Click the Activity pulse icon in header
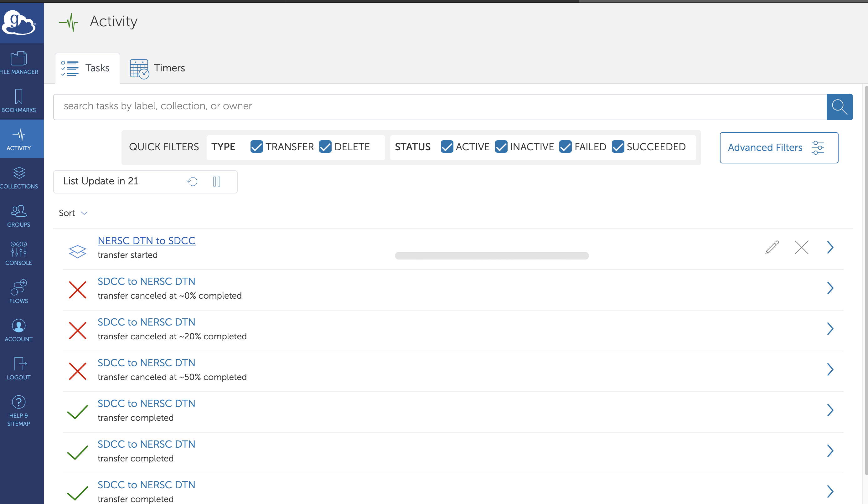 pyautogui.click(x=68, y=22)
